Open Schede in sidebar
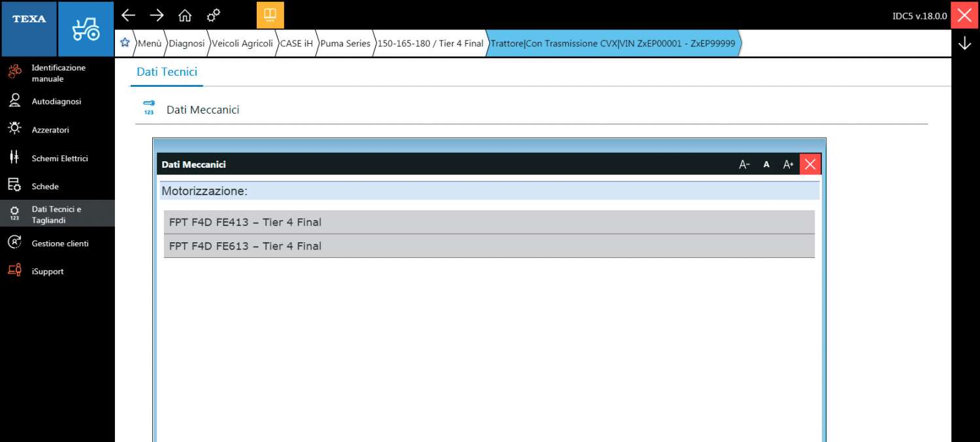This screenshot has height=442, width=980. pos(57,186)
